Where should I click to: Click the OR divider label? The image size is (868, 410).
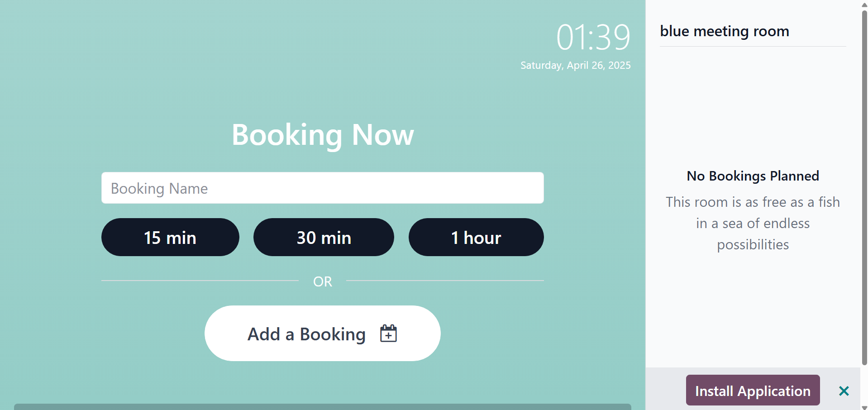click(322, 281)
